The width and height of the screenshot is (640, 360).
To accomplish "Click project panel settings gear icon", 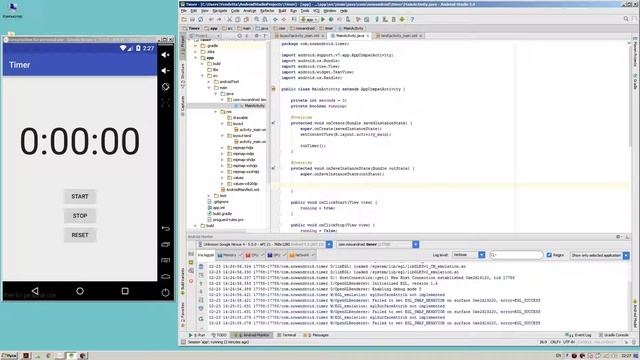I will (257, 36).
